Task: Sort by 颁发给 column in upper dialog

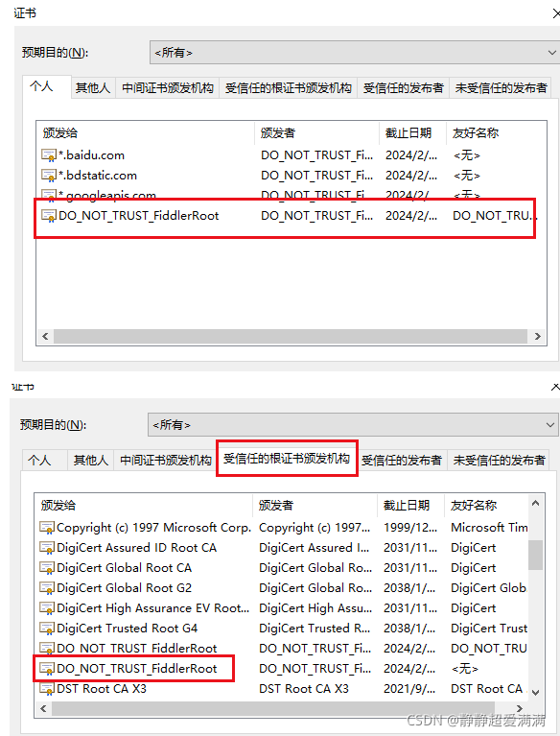Action: pyautogui.click(x=146, y=132)
